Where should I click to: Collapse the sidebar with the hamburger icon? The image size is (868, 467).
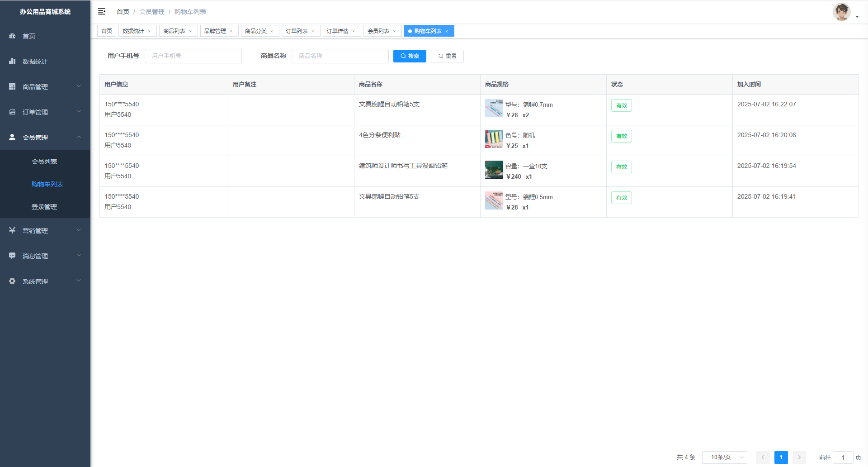pyautogui.click(x=102, y=11)
